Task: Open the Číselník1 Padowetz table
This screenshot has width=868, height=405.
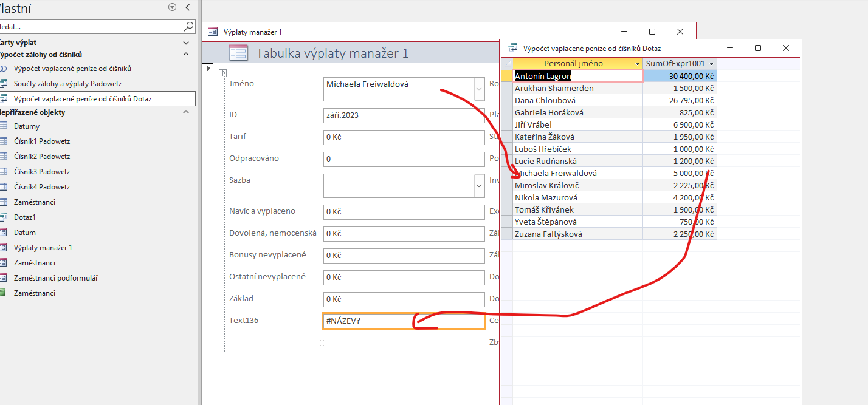Action: tap(41, 141)
